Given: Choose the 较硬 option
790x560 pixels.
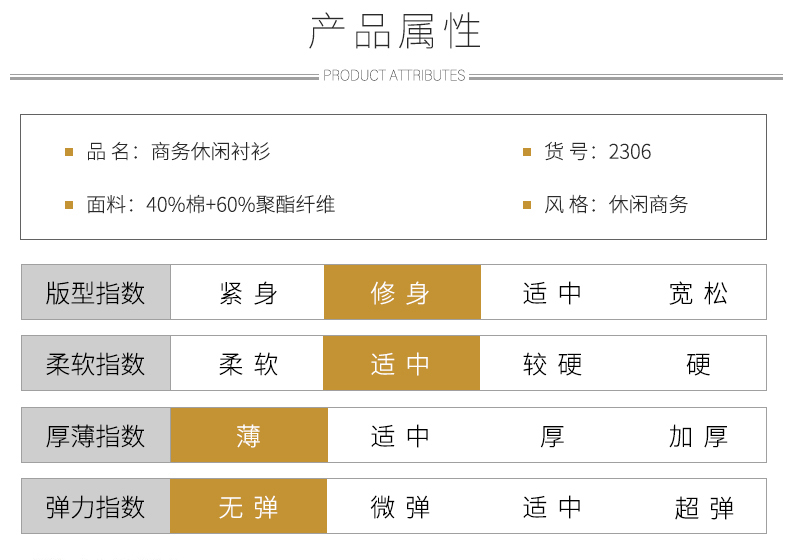Looking at the screenshot, I should click(552, 364).
